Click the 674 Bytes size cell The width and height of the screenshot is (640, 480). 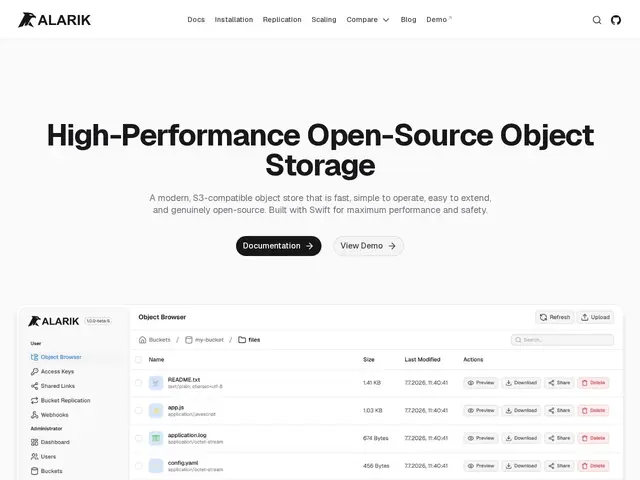click(x=376, y=438)
